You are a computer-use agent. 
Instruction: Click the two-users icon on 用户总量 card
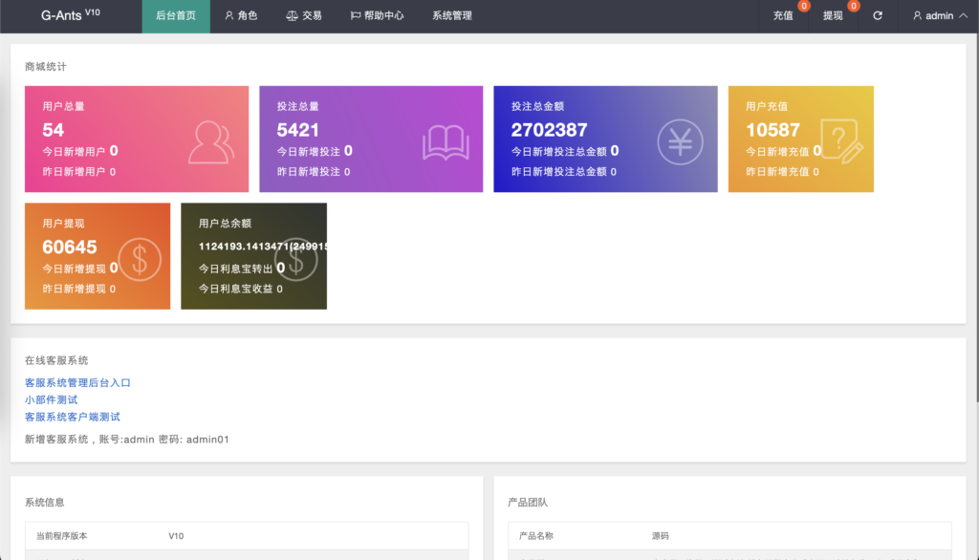tap(211, 141)
